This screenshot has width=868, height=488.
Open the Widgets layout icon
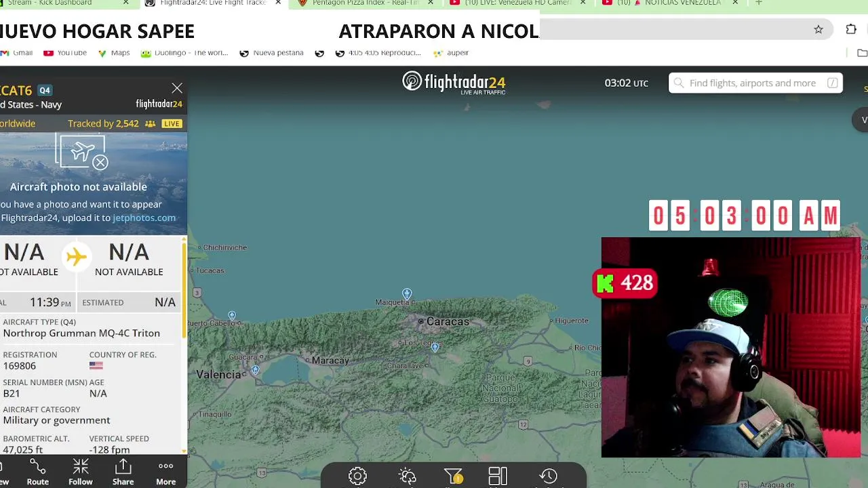click(498, 476)
